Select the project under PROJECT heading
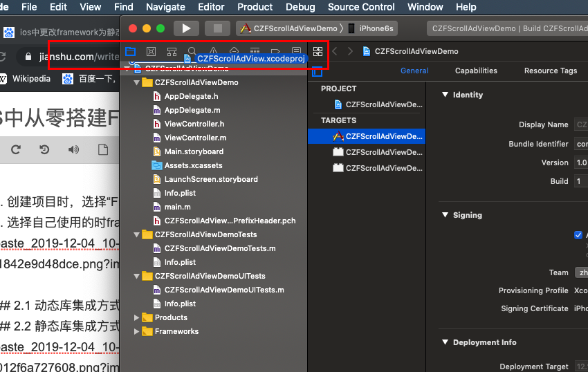 (x=378, y=104)
